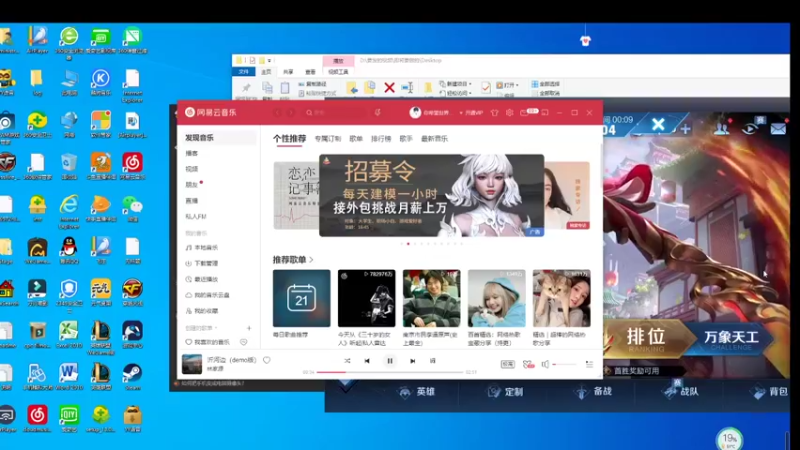Screen dimensions: 800x450
Task: Expand the account dropdown arrow beside username
Action: 461,113
